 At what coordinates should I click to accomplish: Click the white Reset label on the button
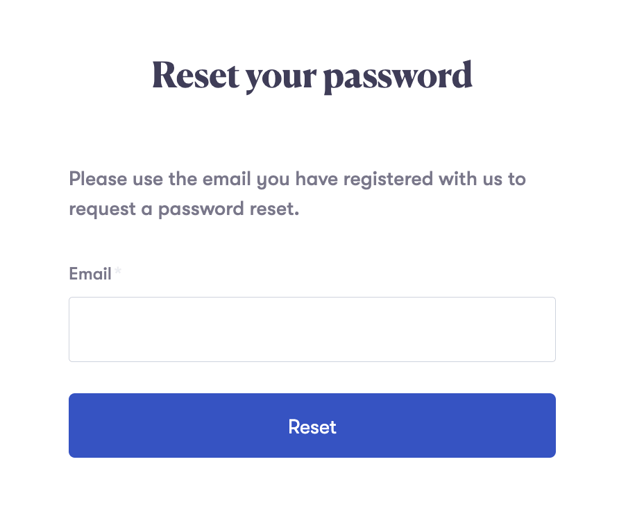click(x=312, y=427)
